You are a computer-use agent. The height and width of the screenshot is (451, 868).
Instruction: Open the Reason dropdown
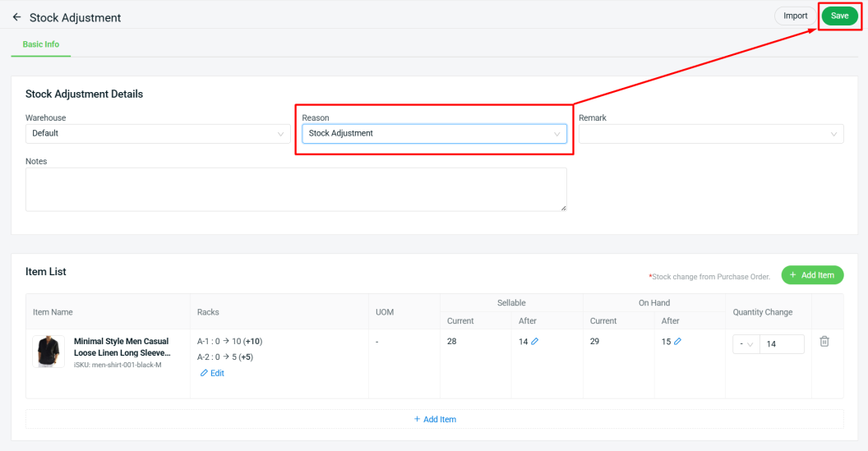(434, 134)
